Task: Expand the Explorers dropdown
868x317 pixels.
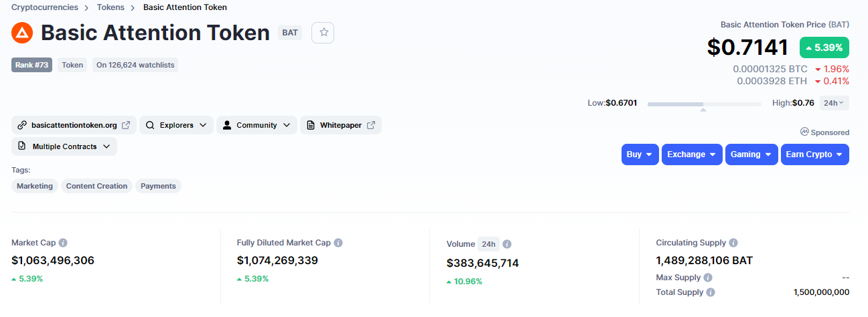Action: tap(177, 125)
